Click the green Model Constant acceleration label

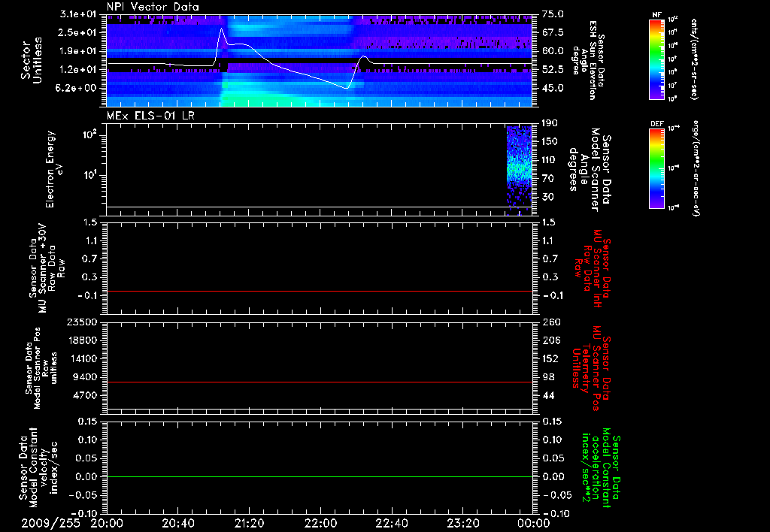[x=601, y=467]
